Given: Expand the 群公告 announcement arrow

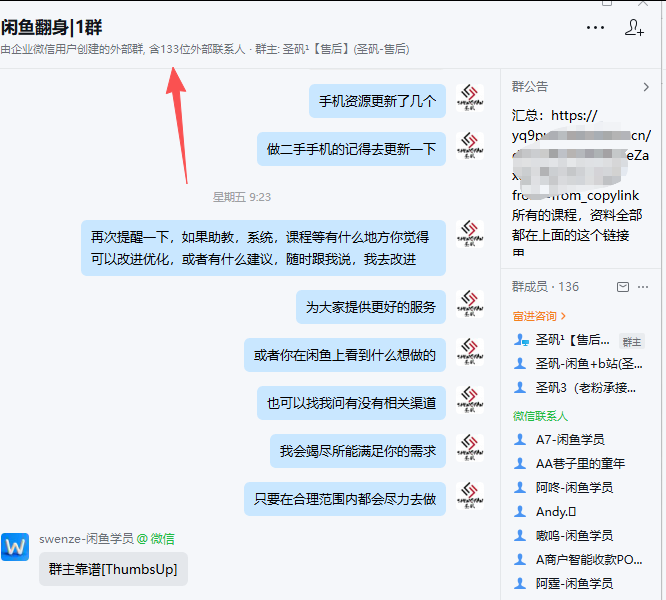Looking at the screenshot, I should tap(646, 87).
